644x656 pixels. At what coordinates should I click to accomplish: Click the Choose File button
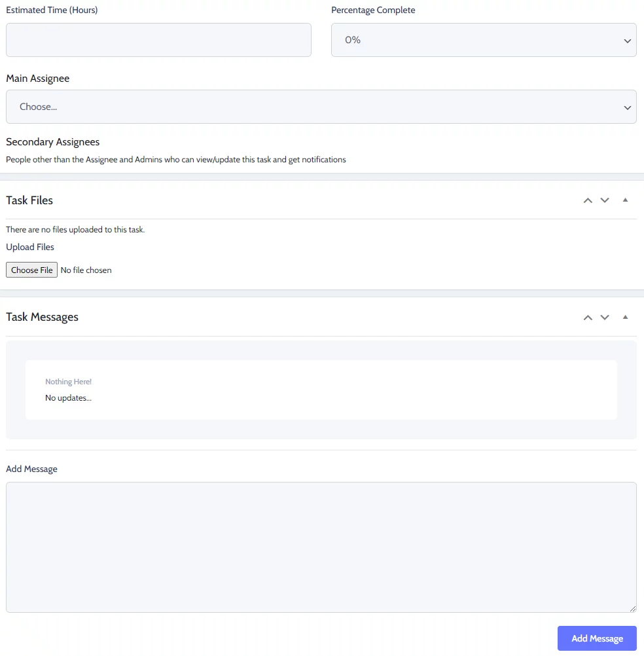point(32,270)
